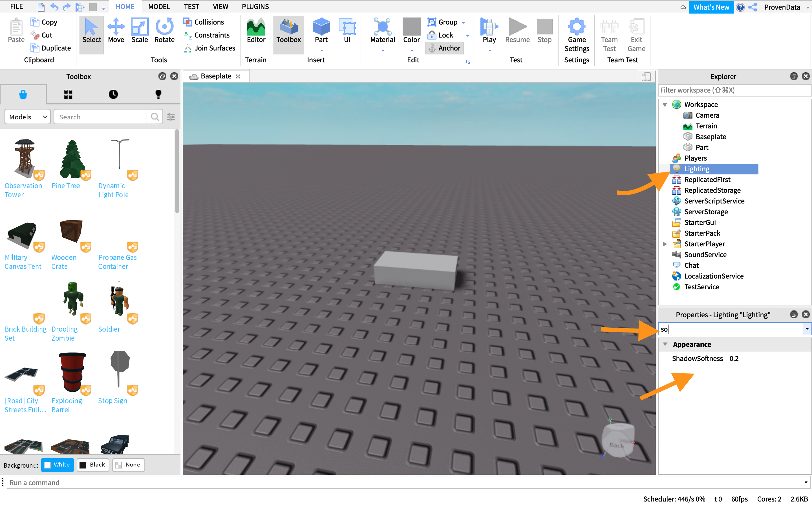Open the Creations lightbulb tab in Toolbox
Image resolution: width=812 pixels, height=508 pixels.
point(158,95)
